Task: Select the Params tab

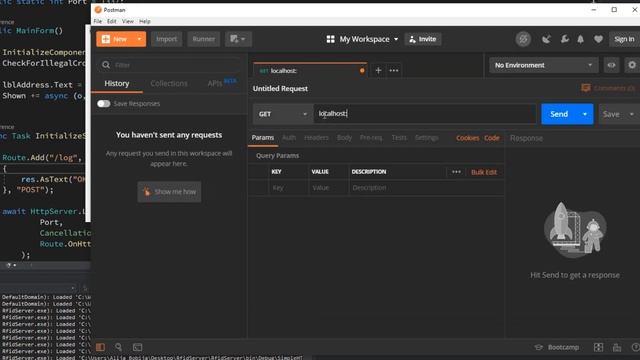Action: click(263, 138)
